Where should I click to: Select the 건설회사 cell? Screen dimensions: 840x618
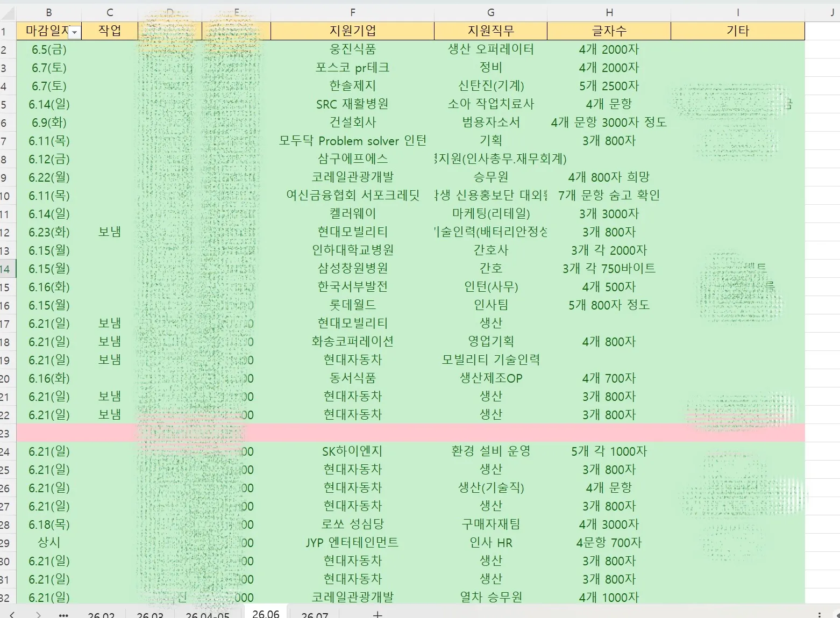[352, 123]
